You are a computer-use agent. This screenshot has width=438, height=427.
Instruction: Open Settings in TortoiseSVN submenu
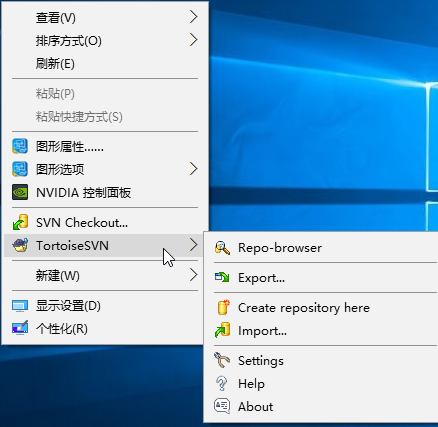point(322,360)
